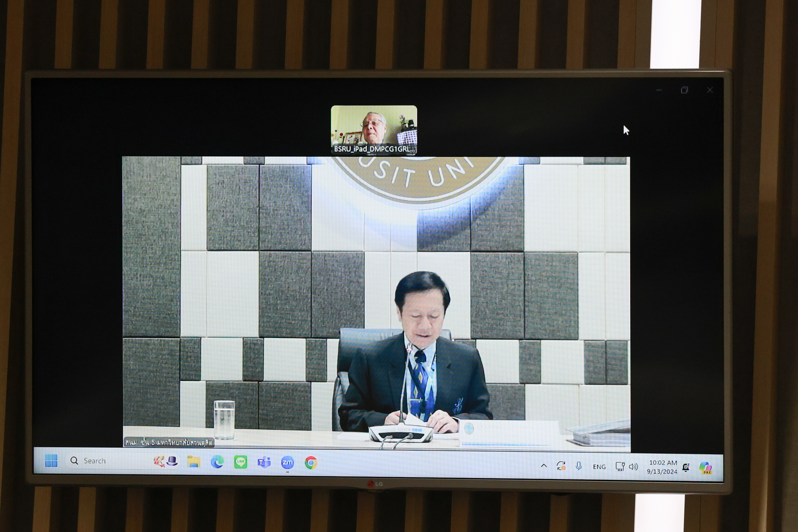This screenshot has height=532, width=798.
Task: Open File Explorer from the taskbar
Action: pos(194,462)
